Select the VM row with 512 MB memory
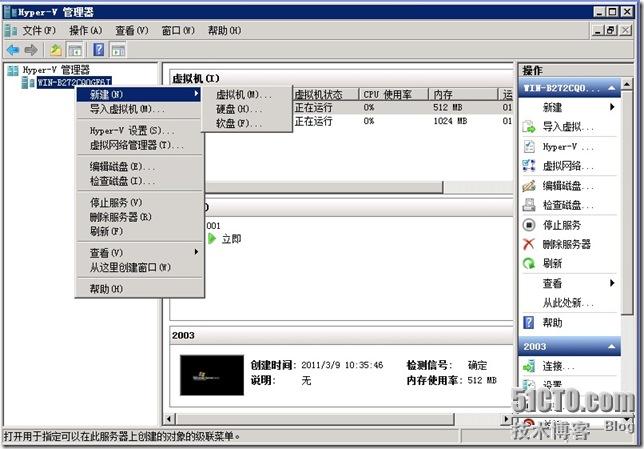This screenshot has height=449, width=644. pyautogui.click(x=402, y=108)
